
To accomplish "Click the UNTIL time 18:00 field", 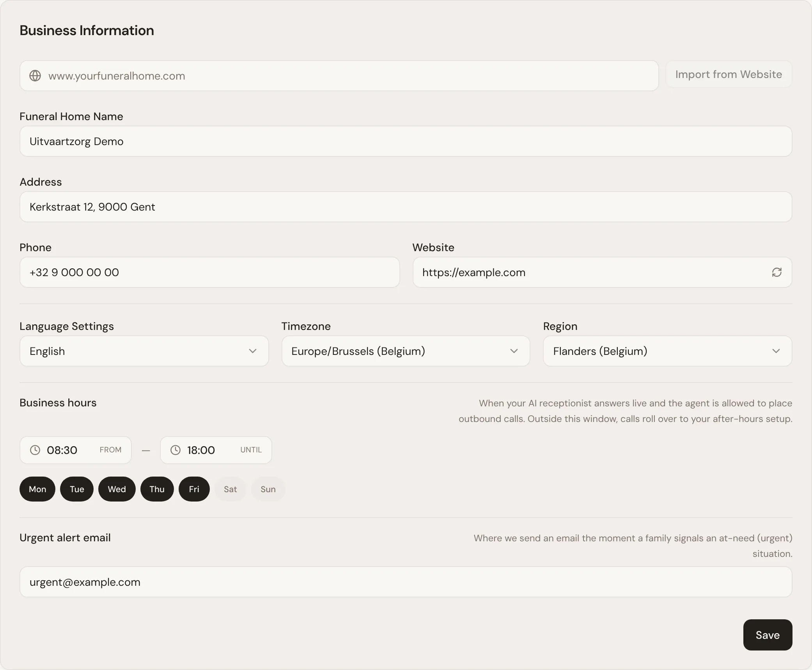I will tap(216, 450).
